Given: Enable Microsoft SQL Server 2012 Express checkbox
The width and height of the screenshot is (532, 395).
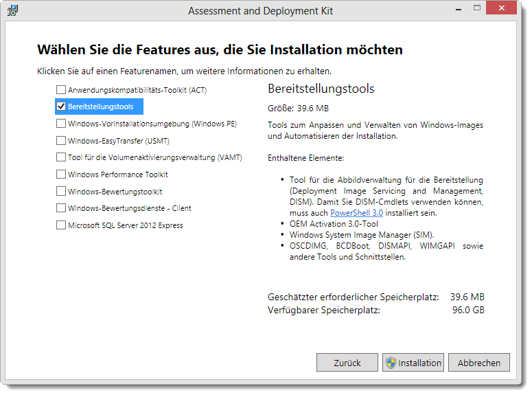Looking at the screenshot, I should pos(61,225).
